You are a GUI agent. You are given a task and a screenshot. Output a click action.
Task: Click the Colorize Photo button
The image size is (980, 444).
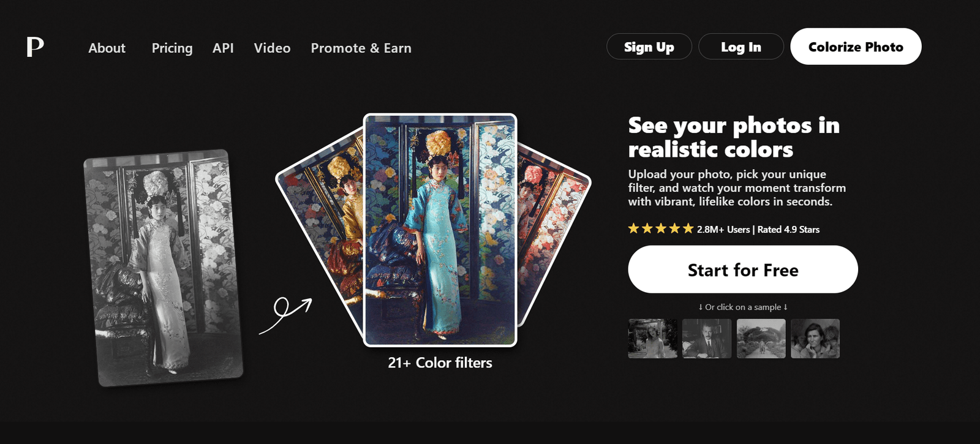coord(856,47)
